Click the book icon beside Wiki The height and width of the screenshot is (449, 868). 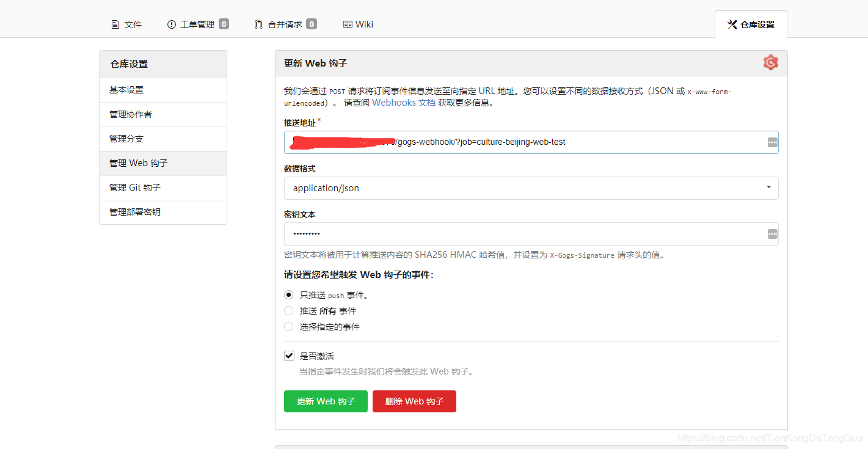click(x=348, y=24)
